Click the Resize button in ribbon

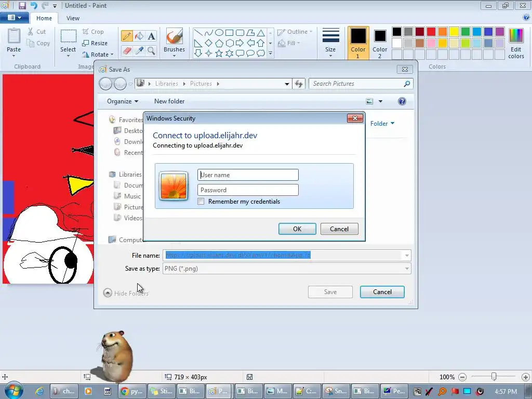coord(95,43)
